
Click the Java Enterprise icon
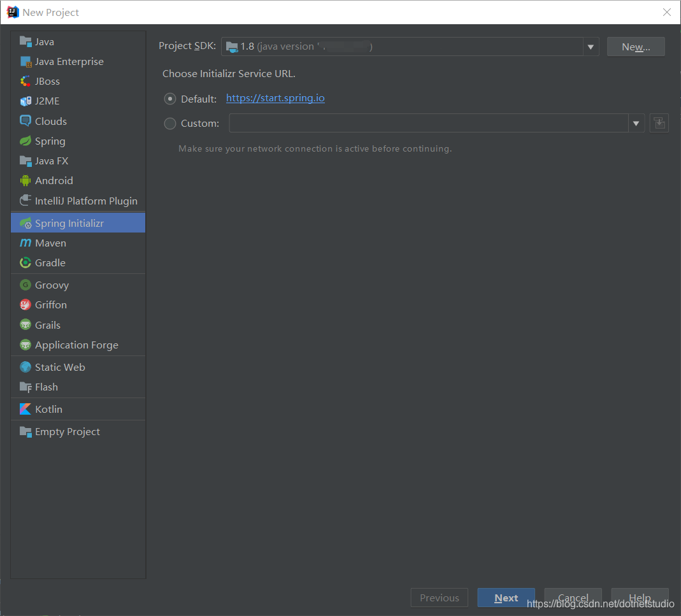coord(25,62)
